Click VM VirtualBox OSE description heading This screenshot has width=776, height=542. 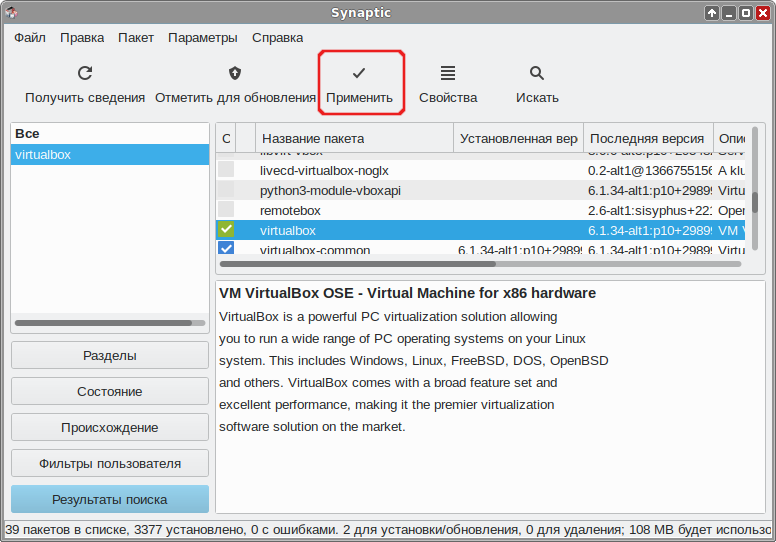(407, 293)
